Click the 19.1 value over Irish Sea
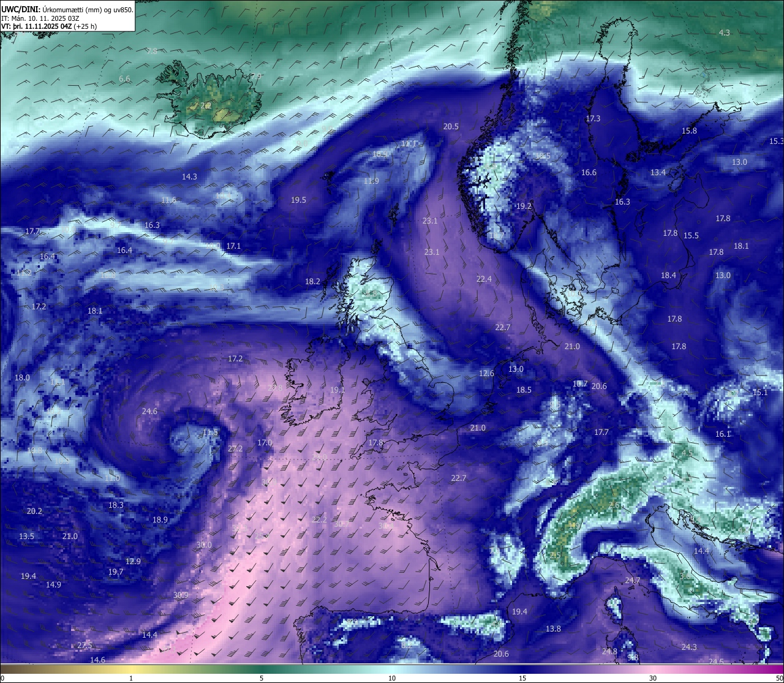Screen dimensions: 784x683 pos(337,390)
